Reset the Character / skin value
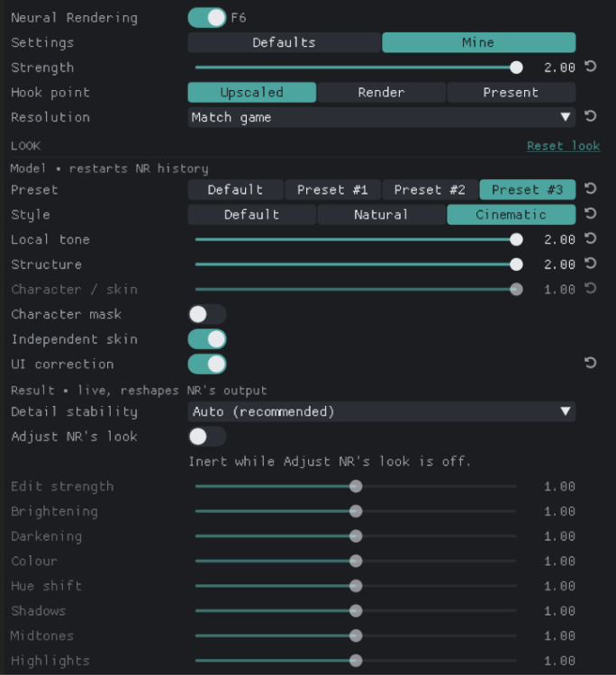 (591, 288)
